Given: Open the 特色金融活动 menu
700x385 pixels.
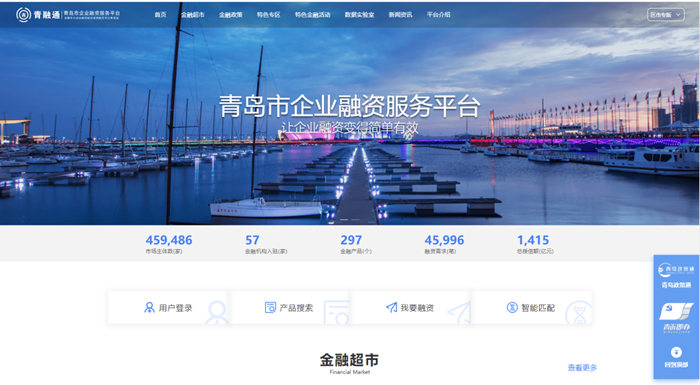Looking at the screenshot, I should click(x=312, y=15).
